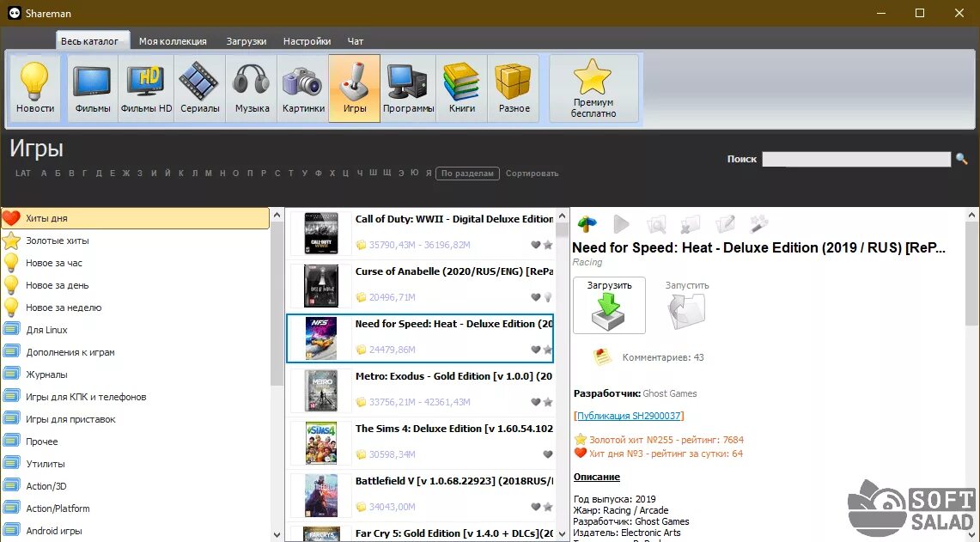Open the Публикация SH2900037 link
The image size is (980, 542).
point(629,416)
